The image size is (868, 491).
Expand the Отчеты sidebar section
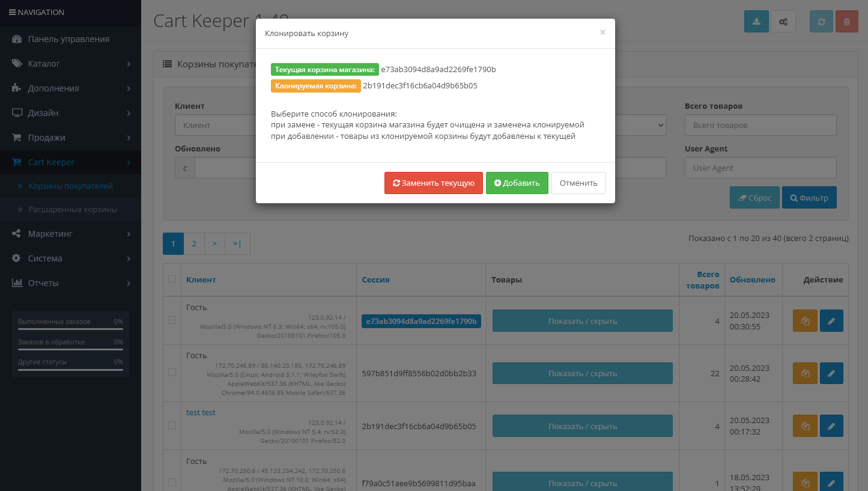pos(70,282)
